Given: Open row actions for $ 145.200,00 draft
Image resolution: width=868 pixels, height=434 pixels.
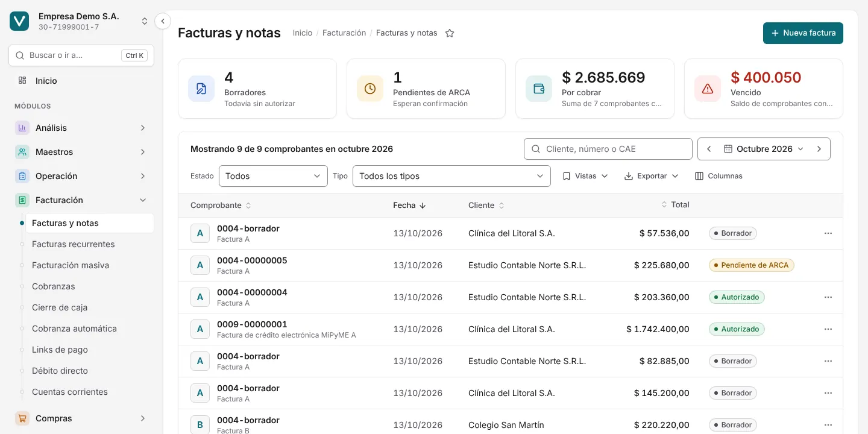Looking at the screenshot, I should pos(828,393).
